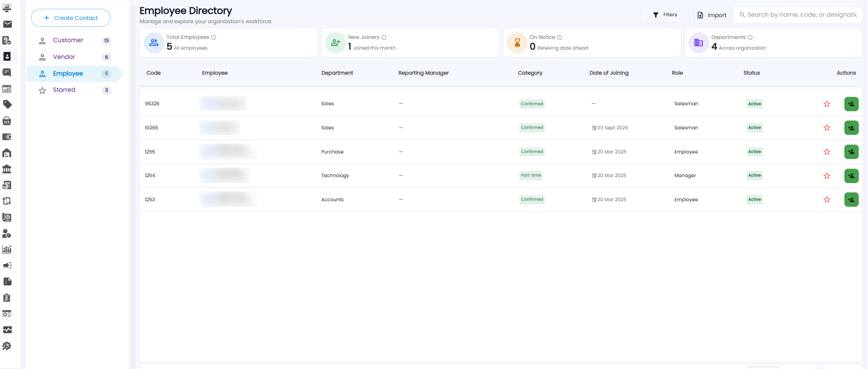Star the employee with code 1255
The image size is (868, 369).
coord(827,152)
